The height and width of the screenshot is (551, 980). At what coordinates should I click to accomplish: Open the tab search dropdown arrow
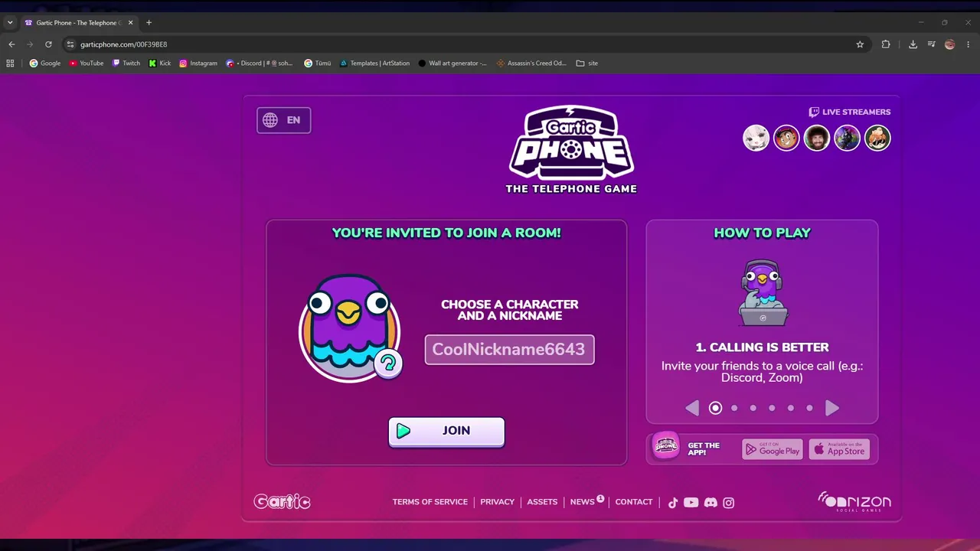click(x=10, y=23)
